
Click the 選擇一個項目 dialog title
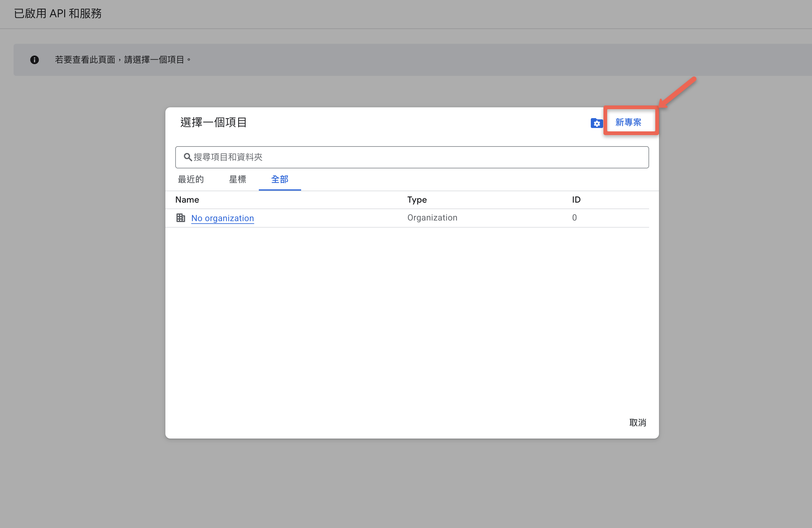click(x=213, y=122)
